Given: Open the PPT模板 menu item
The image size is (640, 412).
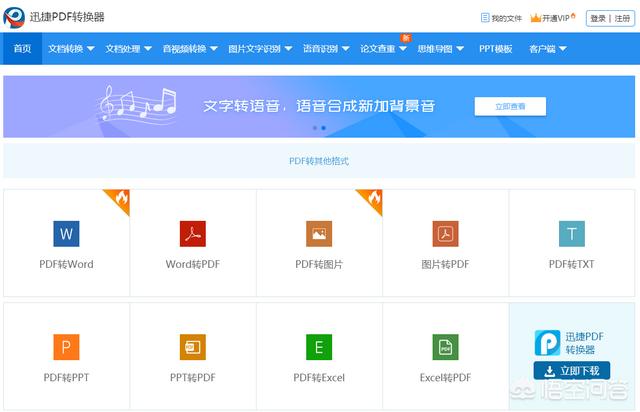Looking at the screenshot, I should [495, 48].
